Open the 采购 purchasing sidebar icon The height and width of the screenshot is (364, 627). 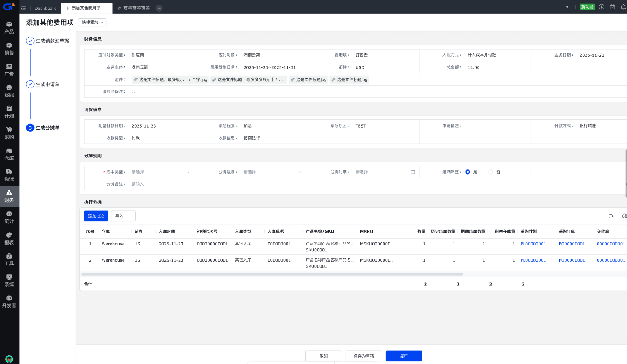click(x=9, y=133)
